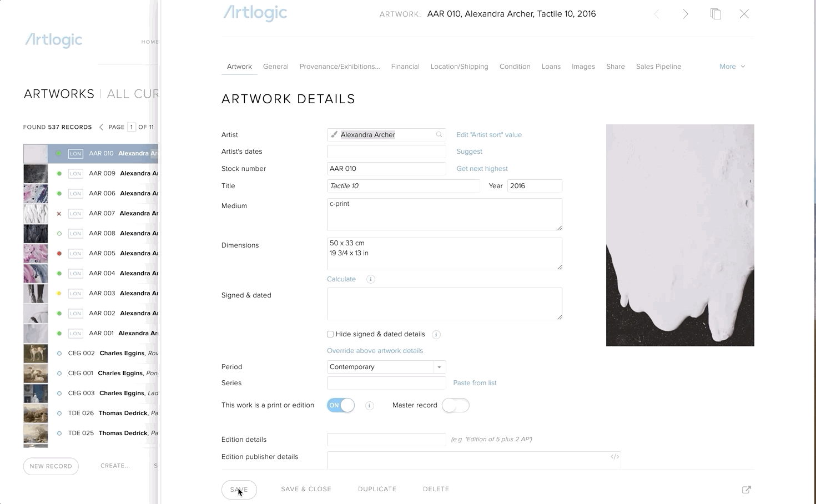Viewport: 816px width, 504px height.
Task: Click the Title field containing Tactile 10
Action: click(404, 186)
